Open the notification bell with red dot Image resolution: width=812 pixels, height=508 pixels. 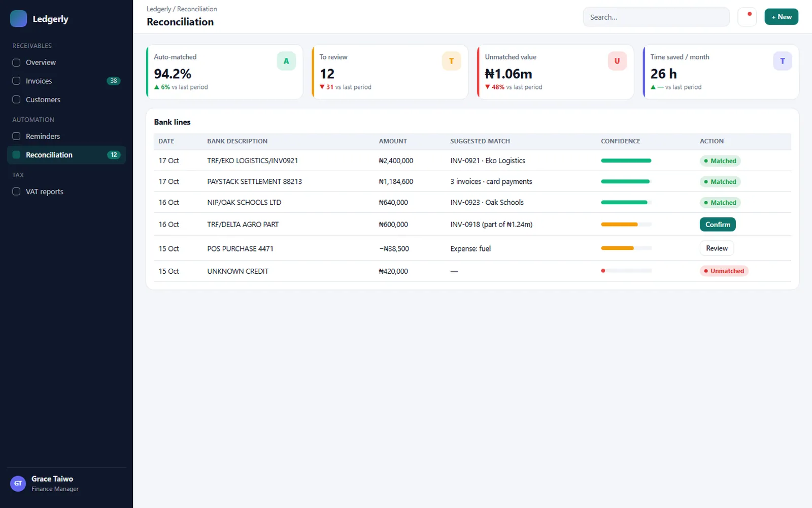click(747, 17)
